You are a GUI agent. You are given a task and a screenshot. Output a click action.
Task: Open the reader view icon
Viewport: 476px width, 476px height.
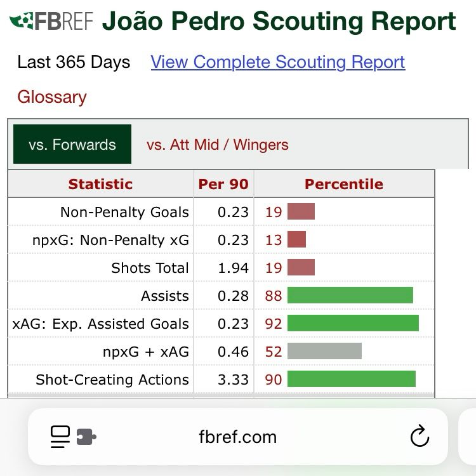click(60, 437)
